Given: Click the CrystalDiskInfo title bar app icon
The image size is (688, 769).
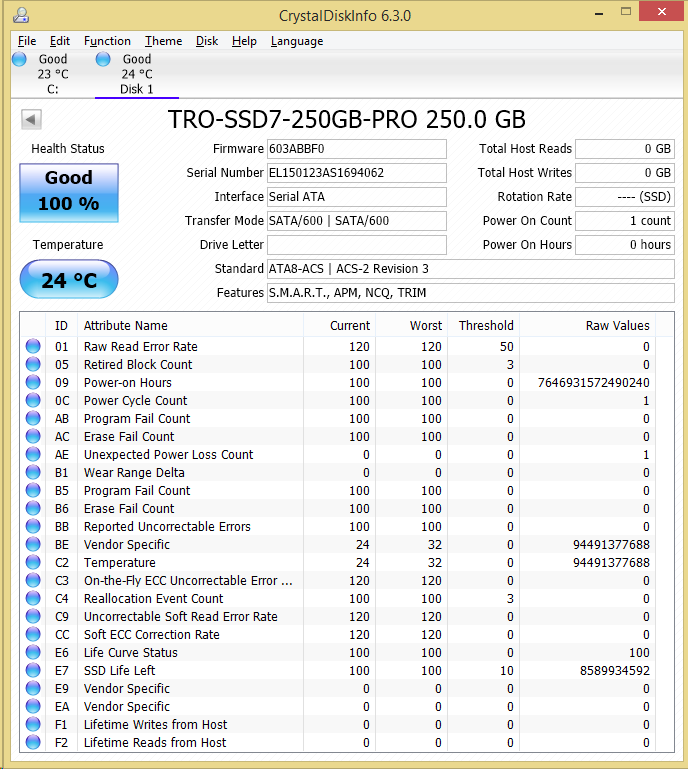Looking at the screenshot, I should (x=21, y=16).
